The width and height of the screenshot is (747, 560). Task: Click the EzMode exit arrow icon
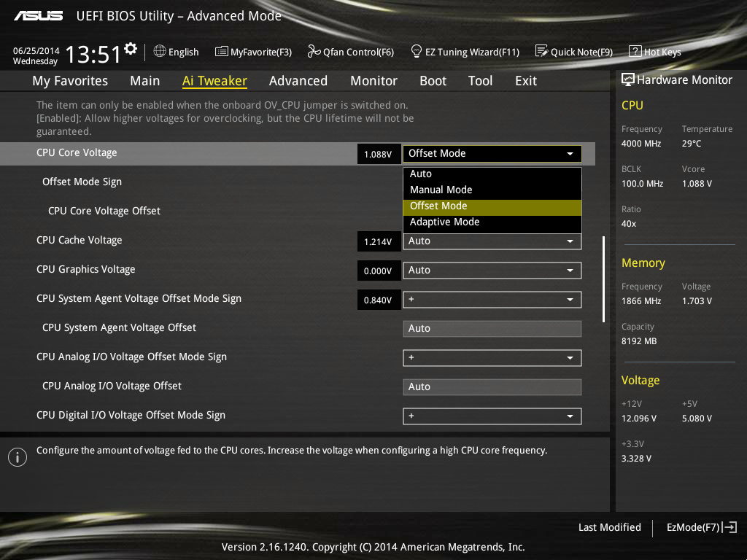click(729, 527)
